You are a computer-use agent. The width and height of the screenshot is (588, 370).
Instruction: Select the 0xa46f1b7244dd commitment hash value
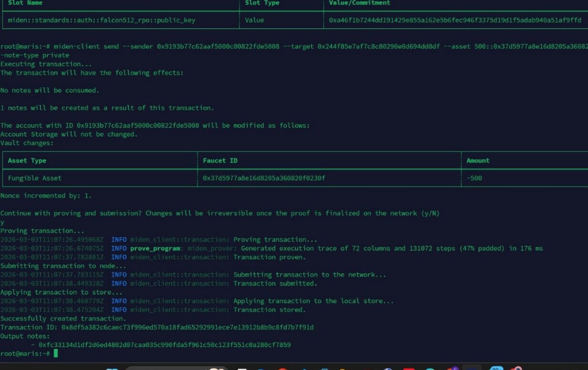tap(455, 20)
